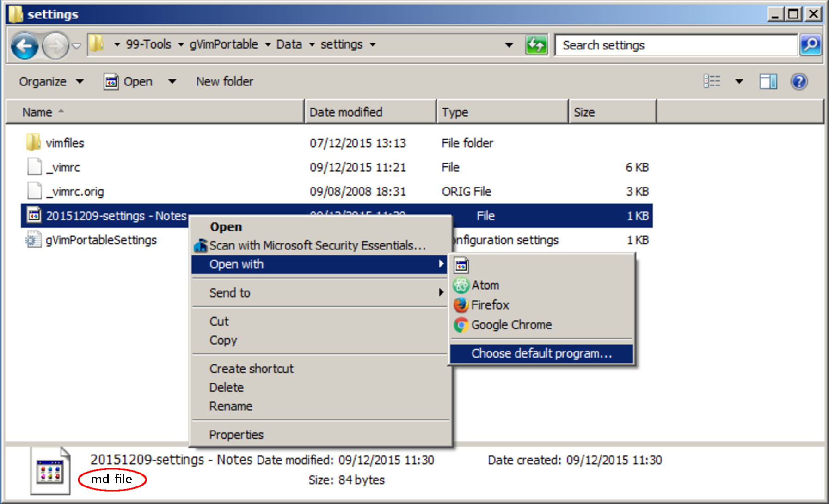Click the change view icon

[712, 82]
